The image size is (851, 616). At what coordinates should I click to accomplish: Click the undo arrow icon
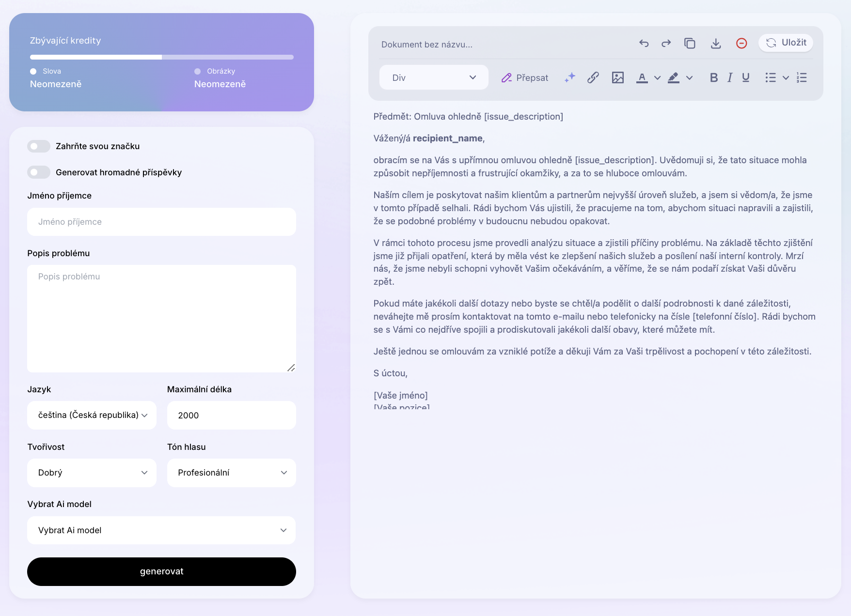click(x=644, y=44)
